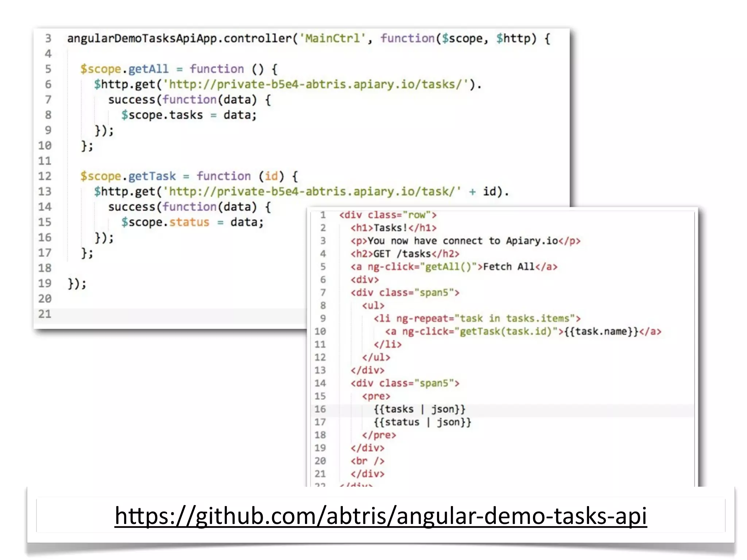Click the <h1>Tasks!</h1> heading line
Image resolution: width=747 pixels, height=560 pixels.
(394, 228)
